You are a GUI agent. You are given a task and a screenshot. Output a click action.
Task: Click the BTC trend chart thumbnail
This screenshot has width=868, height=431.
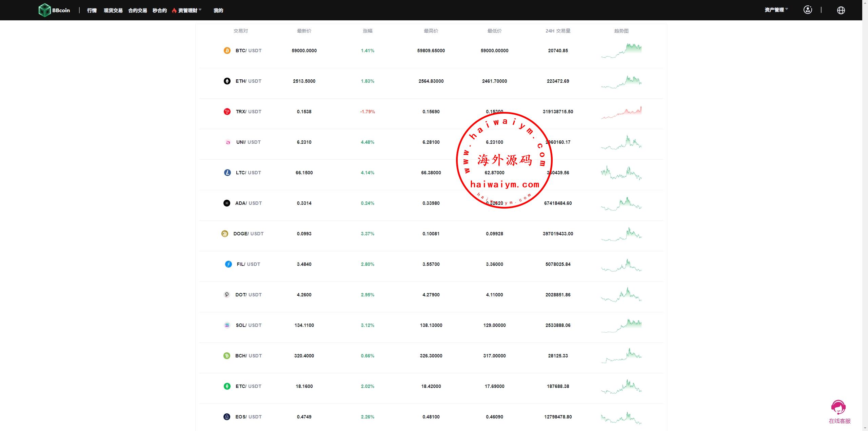(621, 51)
